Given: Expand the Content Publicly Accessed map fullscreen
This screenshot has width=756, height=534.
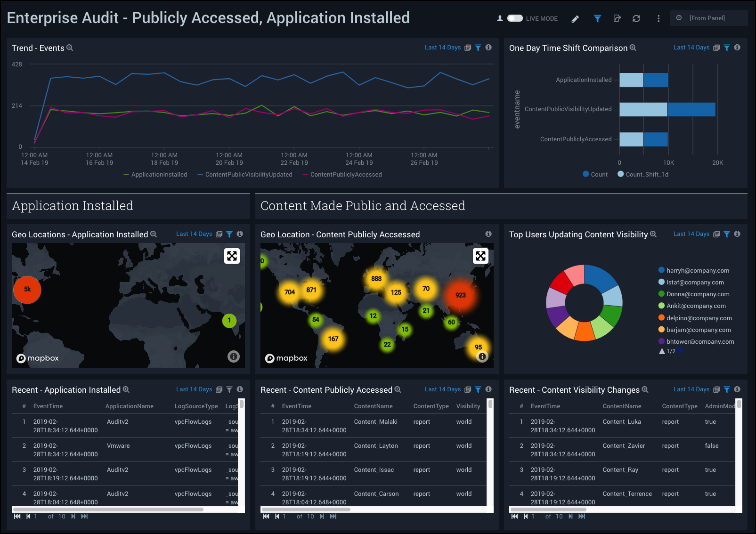Looking at the screenshot, I should (x=480, y=256).
